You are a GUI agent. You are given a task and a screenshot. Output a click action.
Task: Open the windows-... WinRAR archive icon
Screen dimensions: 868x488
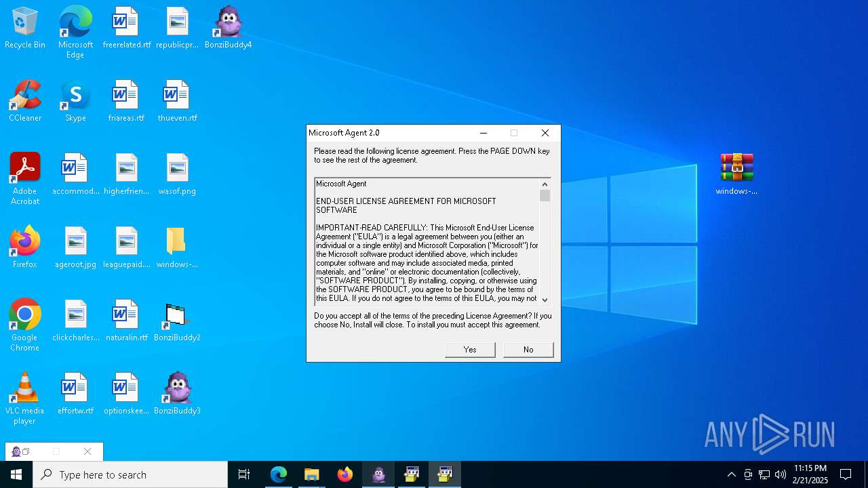pyautogui.click(x=736, y=174)
